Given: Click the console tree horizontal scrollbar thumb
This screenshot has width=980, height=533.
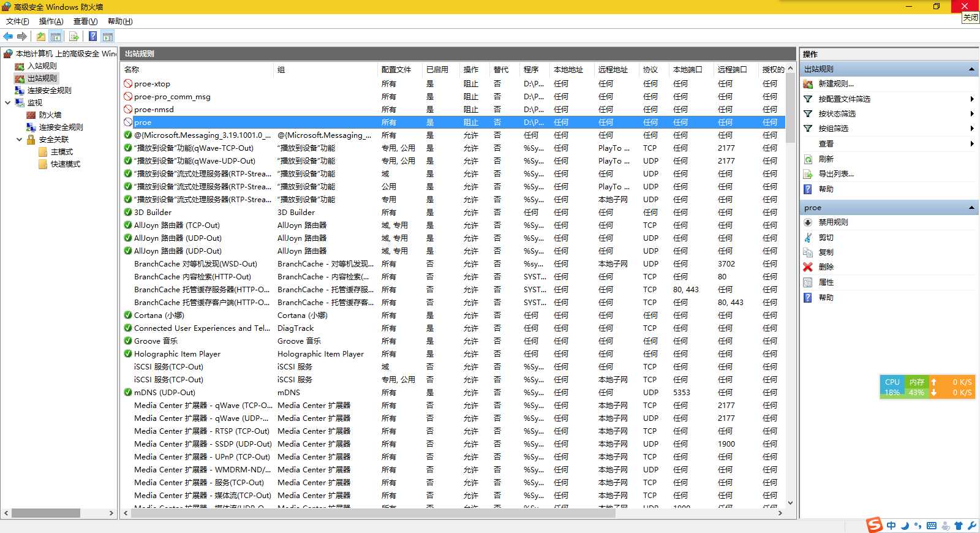Looking at the screenshot, I should 46,513.
